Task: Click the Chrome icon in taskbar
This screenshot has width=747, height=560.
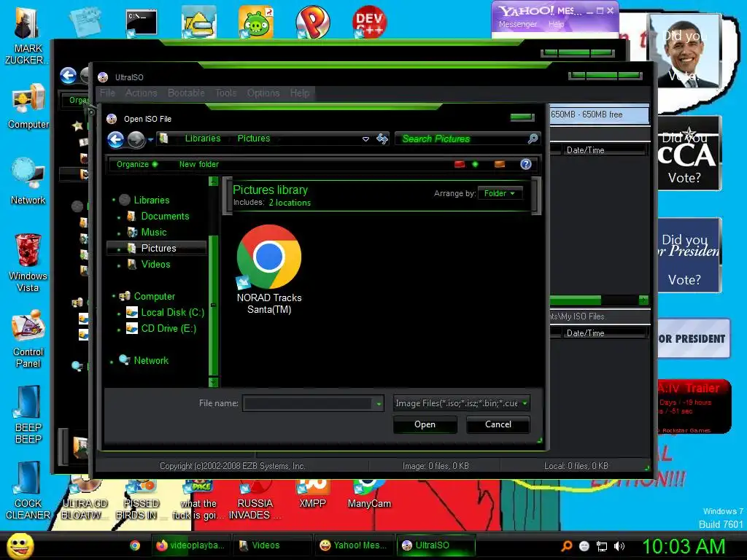Action: coord(135,545)
